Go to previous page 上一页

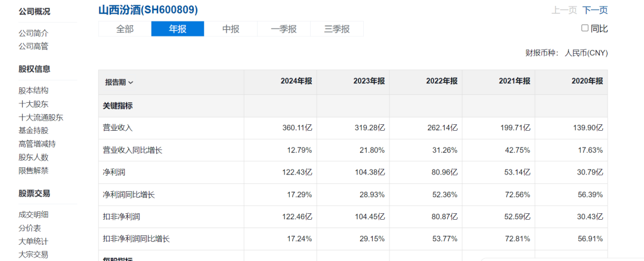click(564, 10)
